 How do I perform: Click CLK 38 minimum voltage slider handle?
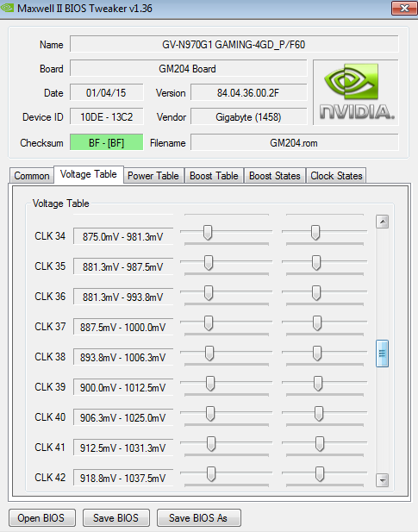point(209,354)
